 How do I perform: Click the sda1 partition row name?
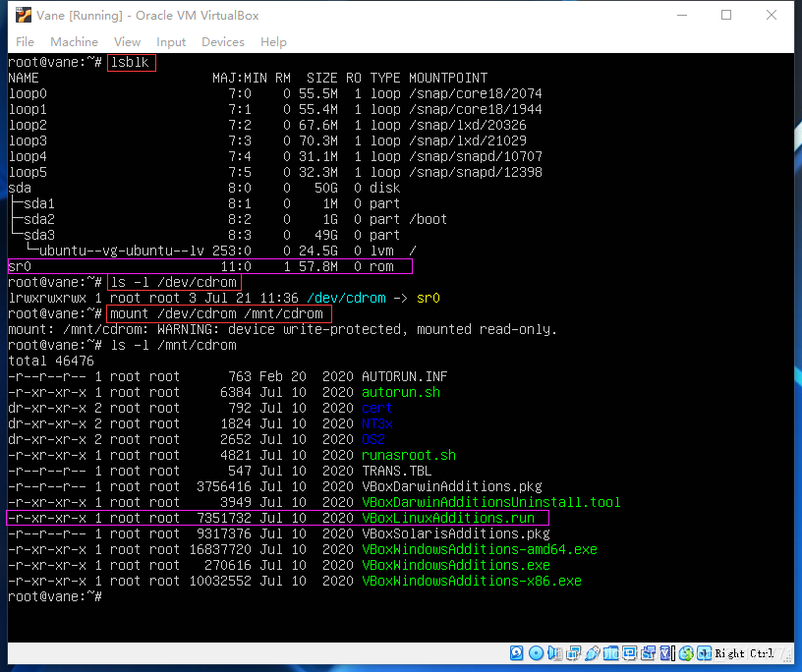(39, 203)
